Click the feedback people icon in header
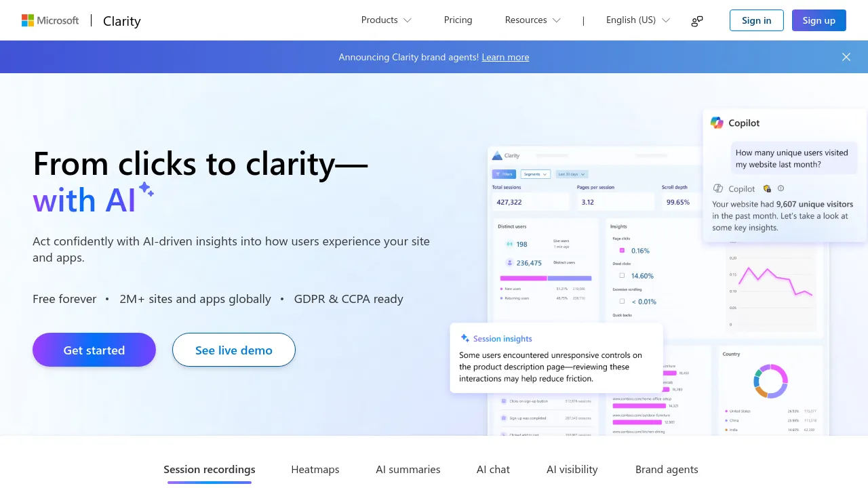Image resolution: width=868 pixels, height=488 pixels. pyautogui.click(x=697, y=21)
